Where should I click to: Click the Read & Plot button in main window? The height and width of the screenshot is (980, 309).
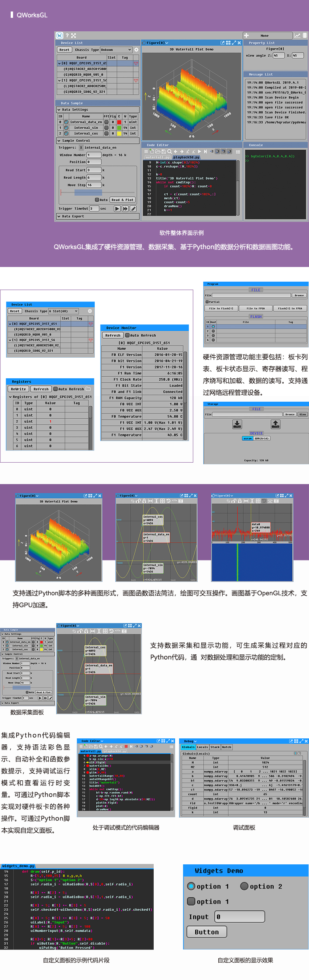coord(122,200)
